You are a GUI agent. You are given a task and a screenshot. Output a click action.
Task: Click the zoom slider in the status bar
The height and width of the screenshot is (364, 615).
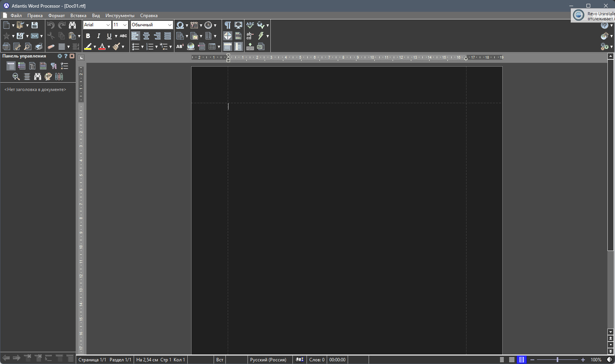(x=557, y=360)
